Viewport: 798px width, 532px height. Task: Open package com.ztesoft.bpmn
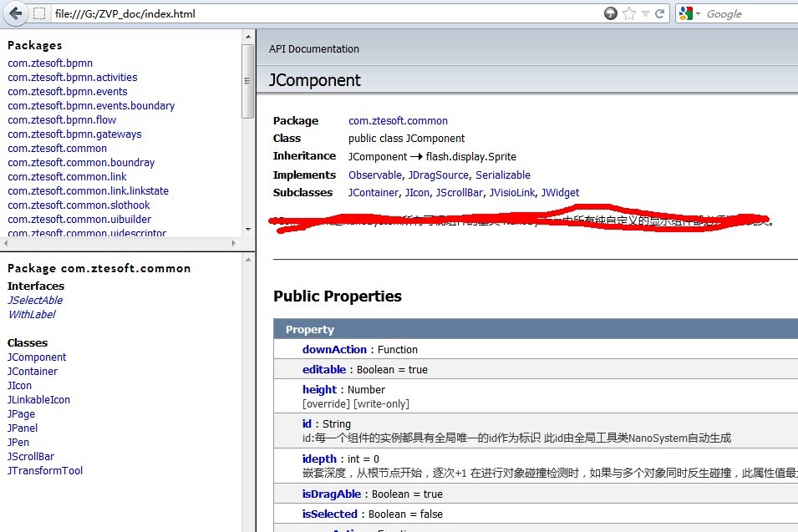click(x=50, y=63)
